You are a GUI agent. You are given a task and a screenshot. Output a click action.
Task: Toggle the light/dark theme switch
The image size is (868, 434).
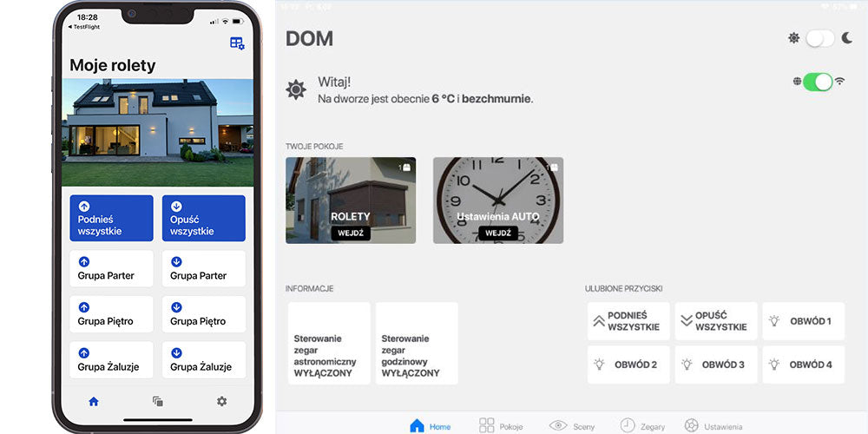tap(819, 38)
